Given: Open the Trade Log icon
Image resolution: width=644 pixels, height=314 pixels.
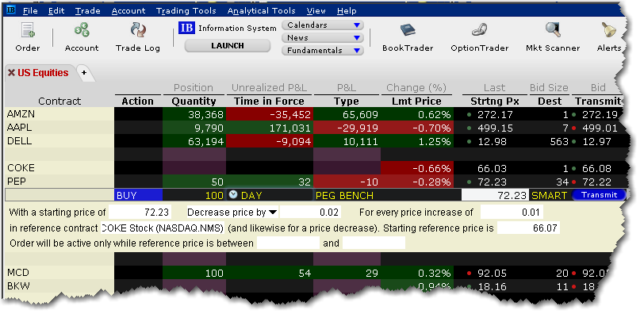Looking at the screenshot, I should click(137, 30).
